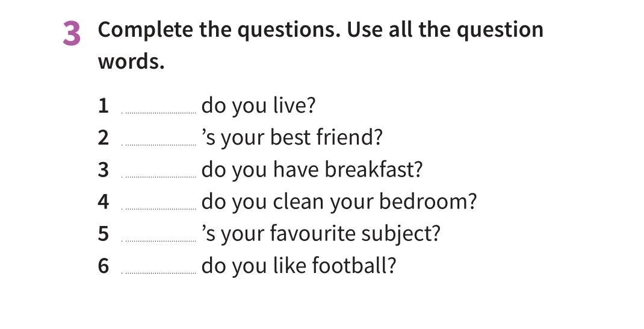
Task: Select the text ''s your best friend?'
Action: tap(292, 138)
